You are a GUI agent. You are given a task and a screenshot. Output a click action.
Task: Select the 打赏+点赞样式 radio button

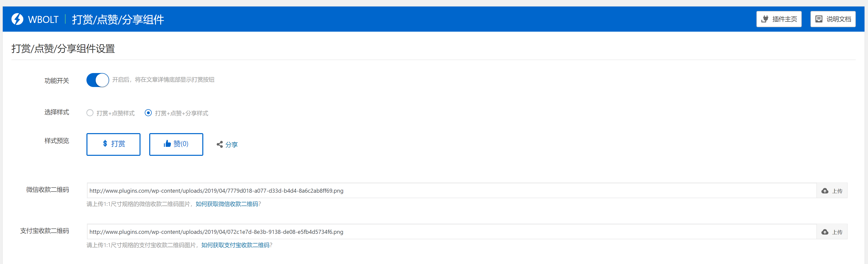[x=90, y=113]
